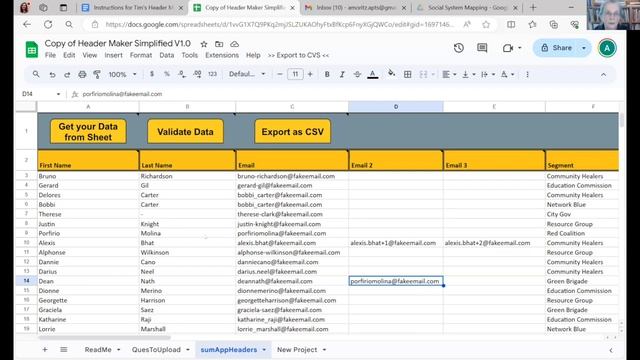This screenshot has width=640, height=360.
Task: Open the Insert menu
Action: [113, 55]
